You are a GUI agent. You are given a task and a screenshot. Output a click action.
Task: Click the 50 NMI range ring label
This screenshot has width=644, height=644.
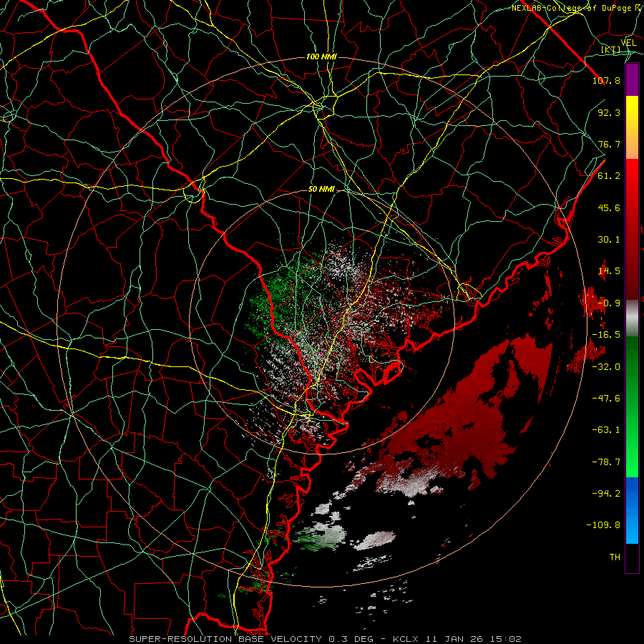click(x=321, y=190)
